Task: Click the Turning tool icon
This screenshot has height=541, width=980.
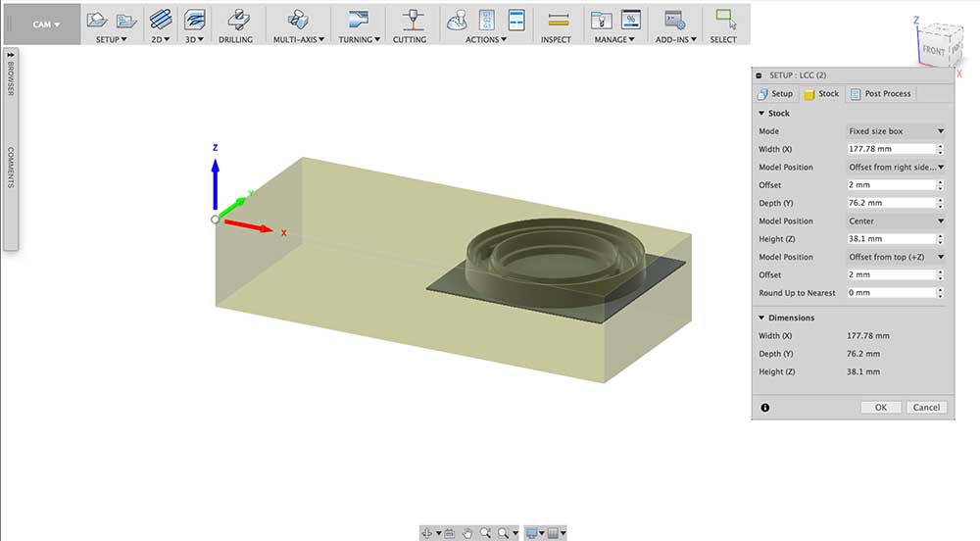Action: pyautogui.click(x=359, y=20)
